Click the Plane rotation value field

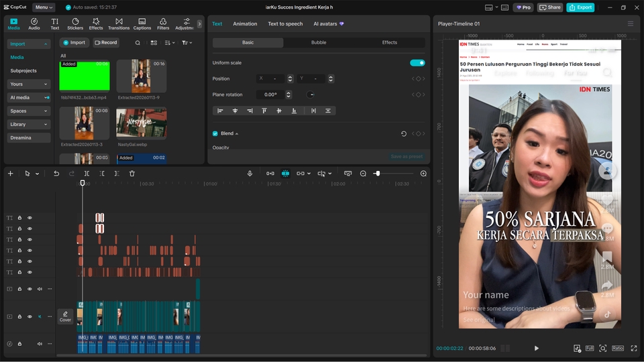pyautogui.click(x=270, y=95)
